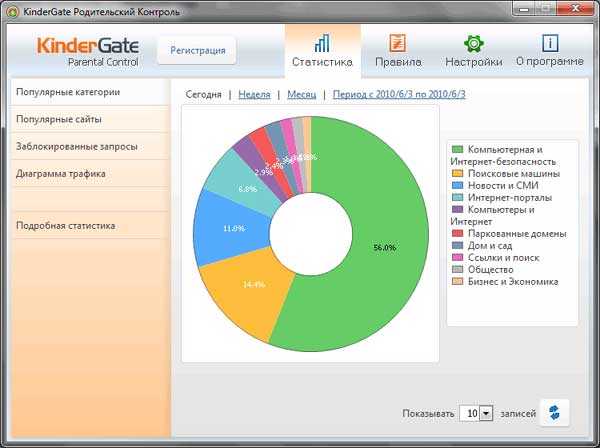600x448 pixels.
Task: Show statistics for Неделя
Action: pyautogui.click(x=254, y=94)
